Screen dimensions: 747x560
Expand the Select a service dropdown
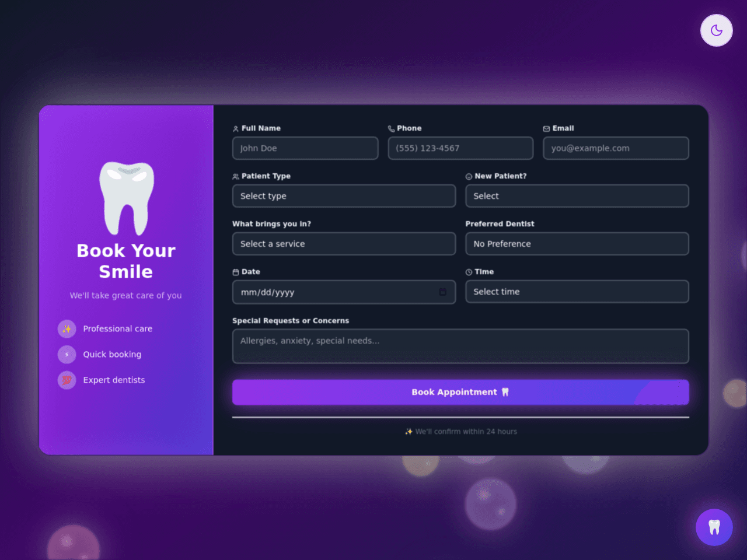click(x=344, y=244)
